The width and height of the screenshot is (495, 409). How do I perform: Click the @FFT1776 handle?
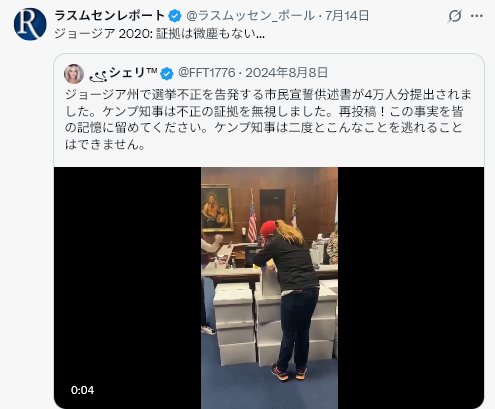tap(207, 73)
